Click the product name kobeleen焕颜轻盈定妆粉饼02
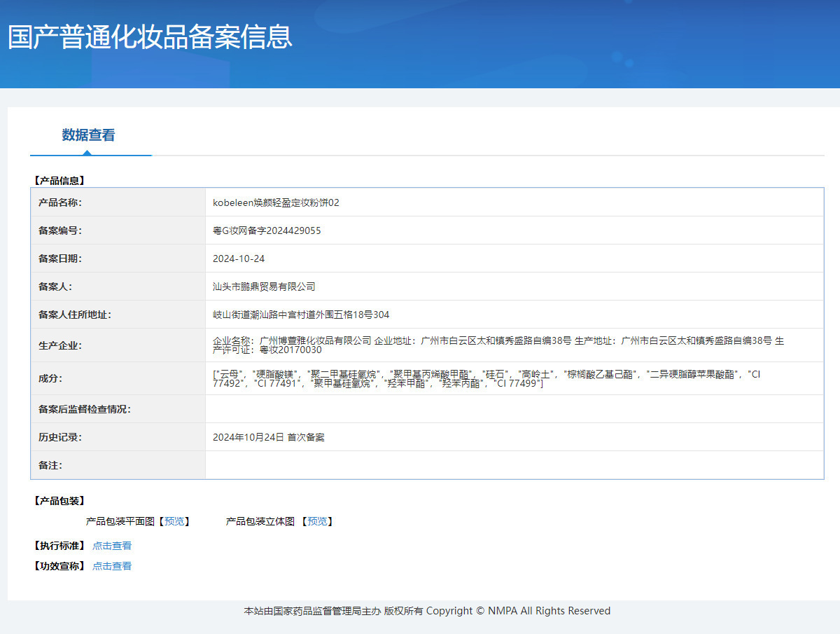 (276, 202)
